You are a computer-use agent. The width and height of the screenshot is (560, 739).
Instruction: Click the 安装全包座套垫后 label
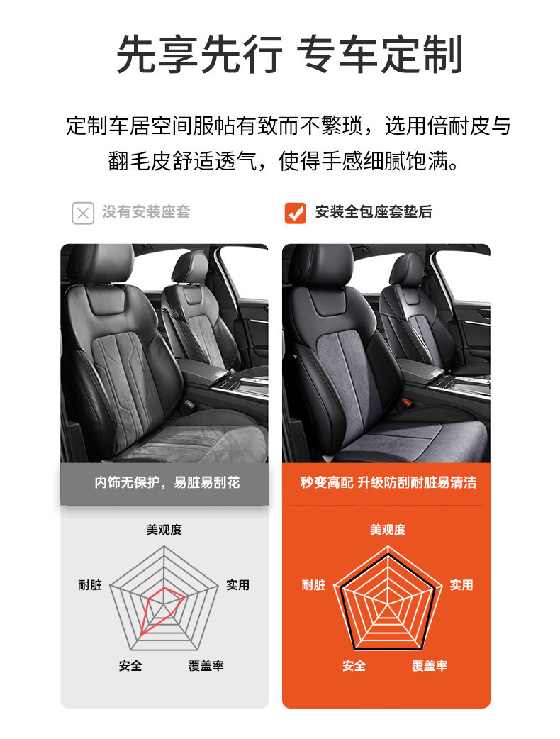[x=373, y=212]
